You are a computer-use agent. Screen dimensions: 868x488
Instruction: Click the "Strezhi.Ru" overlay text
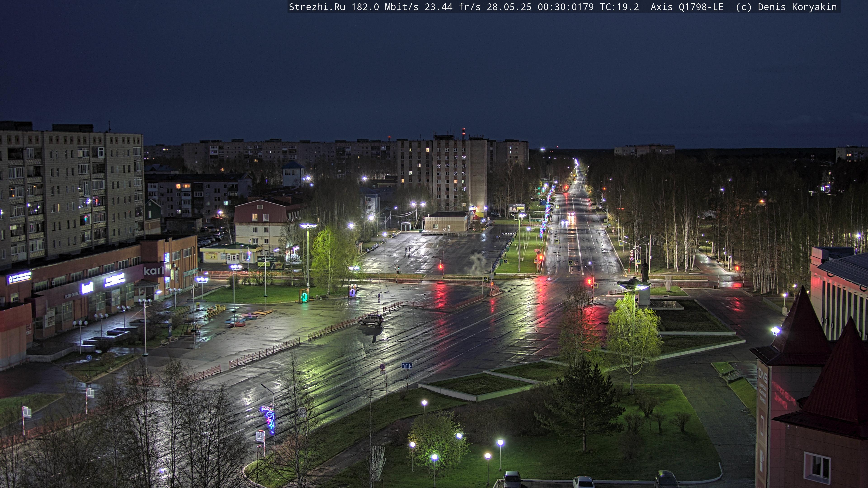point(317,7)
